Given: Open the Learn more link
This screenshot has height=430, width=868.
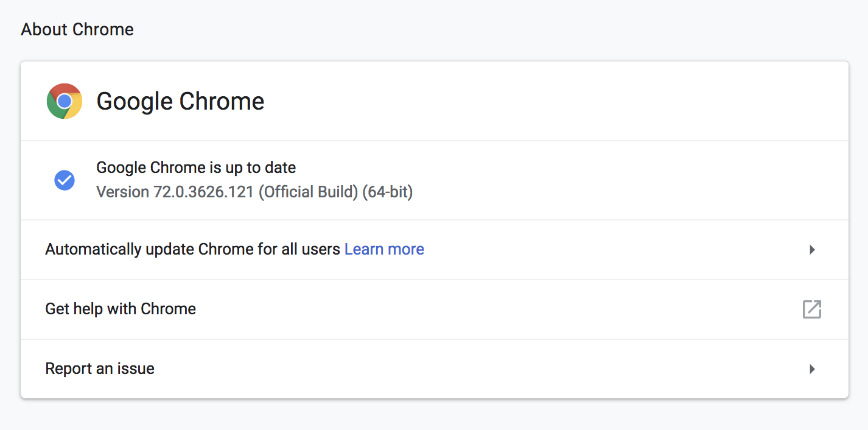Looking at the screenshot, I should pos(384,249).
